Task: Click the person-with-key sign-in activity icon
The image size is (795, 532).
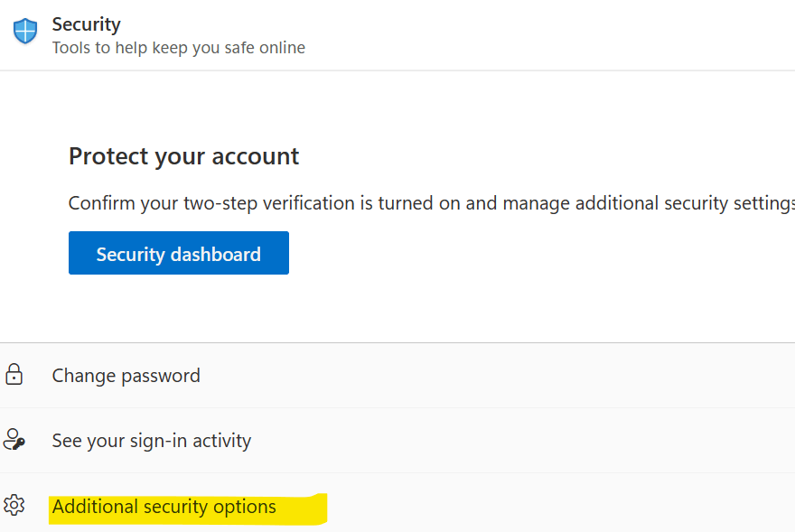Action: 14,440
